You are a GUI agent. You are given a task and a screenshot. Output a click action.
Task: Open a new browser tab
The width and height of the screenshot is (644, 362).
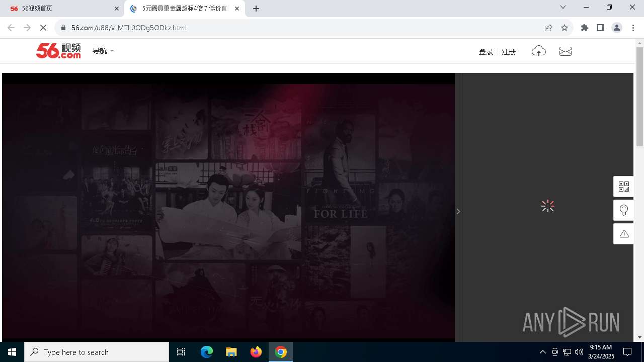[x=256, y=9]
